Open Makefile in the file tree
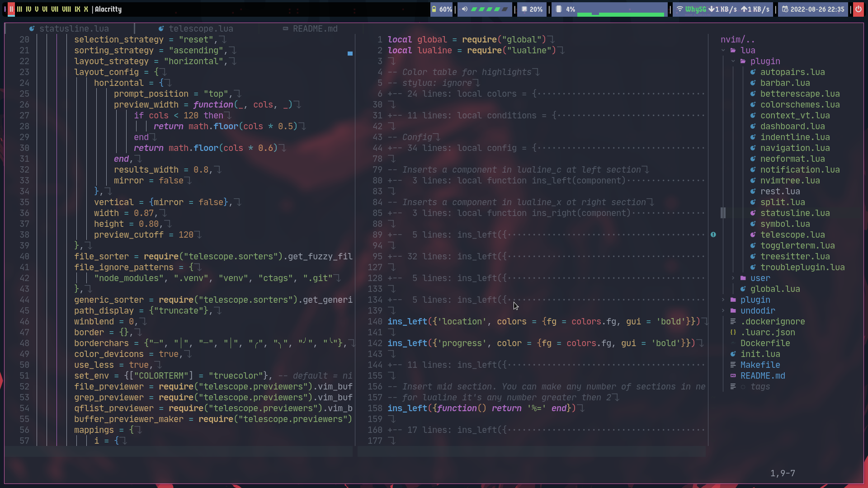Viewport: 868px width, 488px height. coord(760,365)
